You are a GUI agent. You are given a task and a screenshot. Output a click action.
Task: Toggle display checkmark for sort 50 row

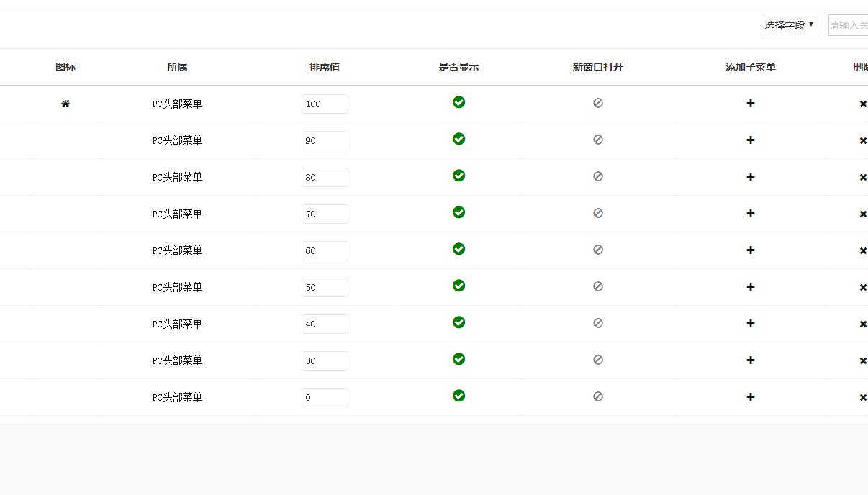point(458,286)
